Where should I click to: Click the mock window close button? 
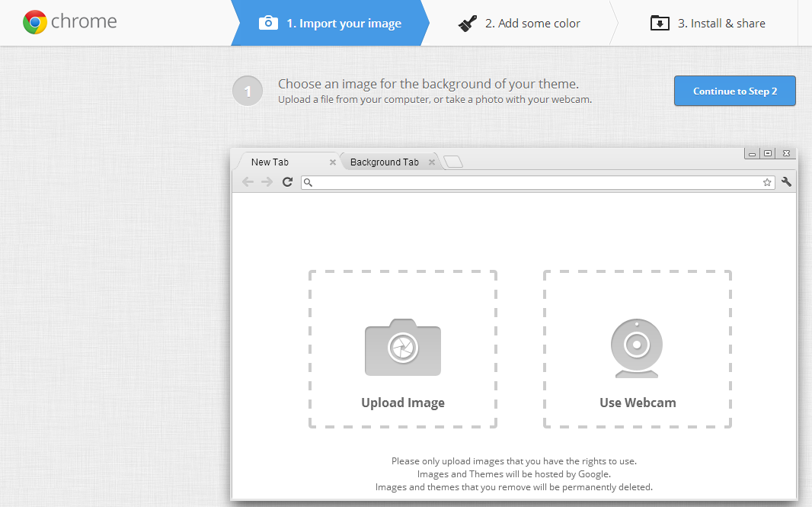786,153
